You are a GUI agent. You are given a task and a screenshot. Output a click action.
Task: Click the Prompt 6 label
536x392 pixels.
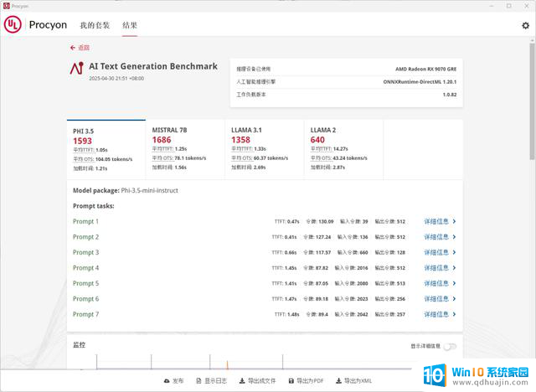point(85,299)
